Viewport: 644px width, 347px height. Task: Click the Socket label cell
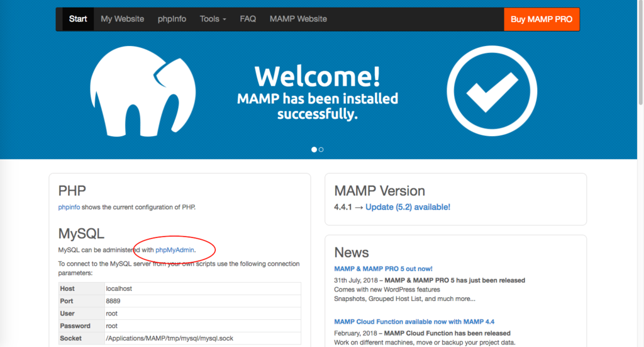point(81,338)
